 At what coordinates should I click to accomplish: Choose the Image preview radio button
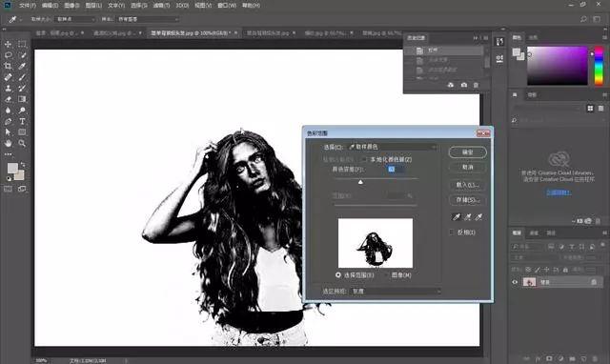(x=386, y=275)
